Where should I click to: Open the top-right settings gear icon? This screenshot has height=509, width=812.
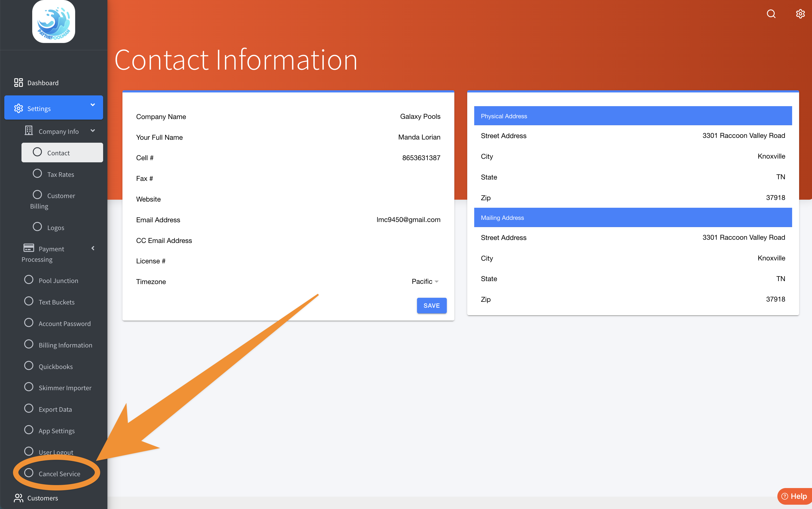pos(800,14)
